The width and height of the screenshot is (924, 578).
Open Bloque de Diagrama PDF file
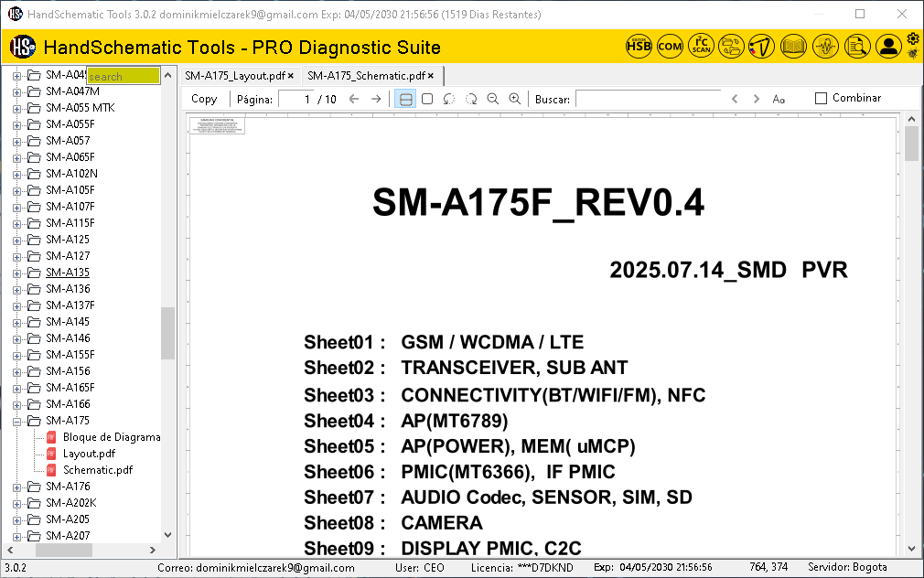112,436
